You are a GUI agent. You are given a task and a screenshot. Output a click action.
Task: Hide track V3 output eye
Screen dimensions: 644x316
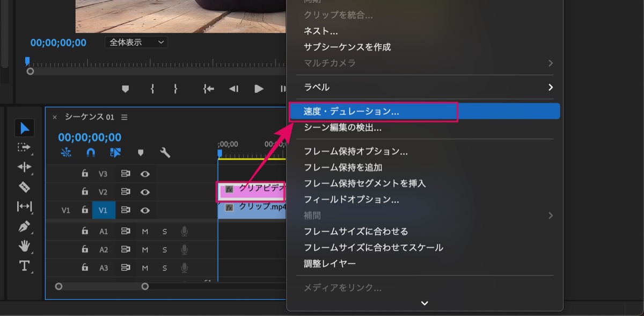(x=145, y=174)
